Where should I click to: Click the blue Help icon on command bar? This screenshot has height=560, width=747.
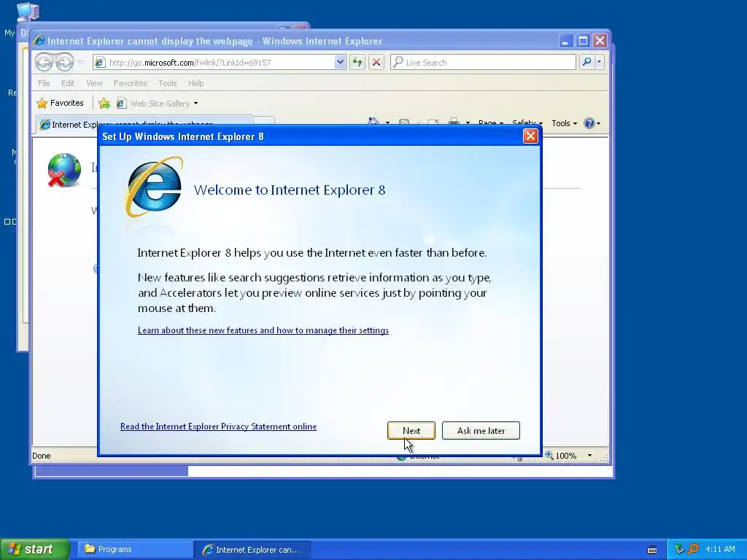(589, 123)
